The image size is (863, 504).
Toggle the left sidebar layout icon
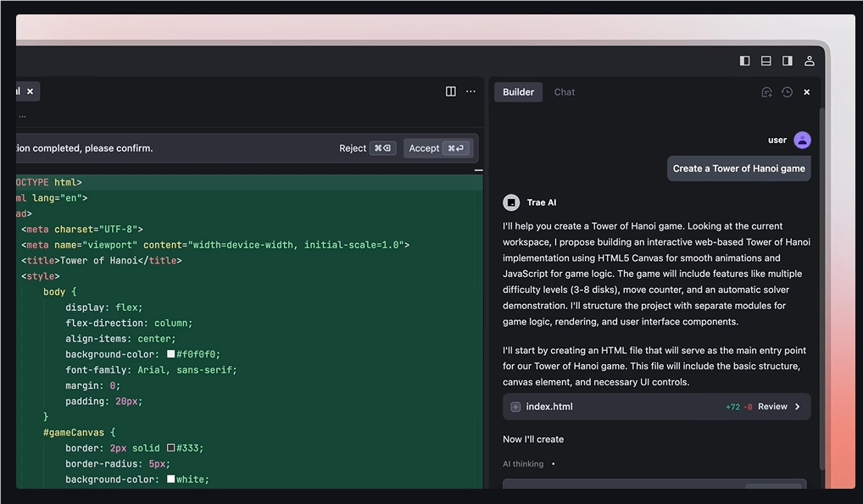[x=744, y=60]
